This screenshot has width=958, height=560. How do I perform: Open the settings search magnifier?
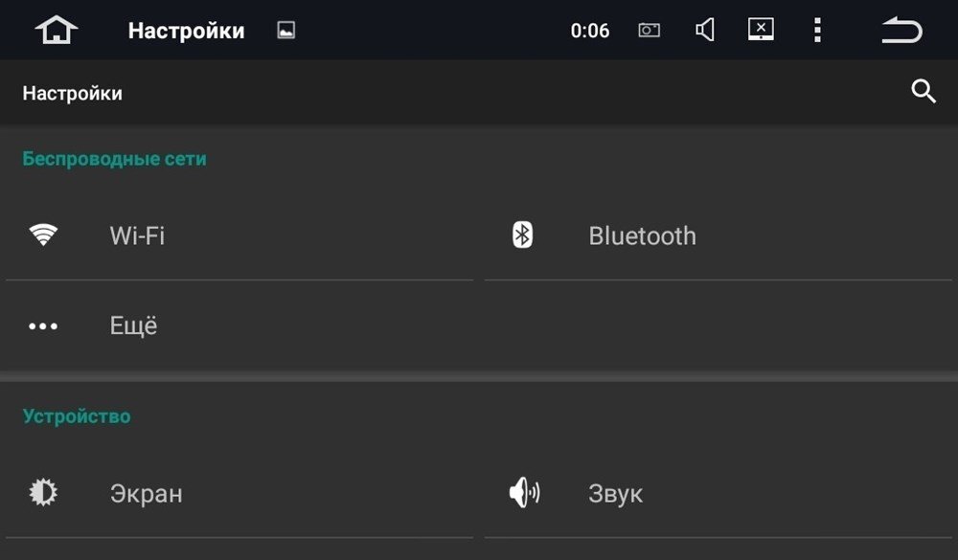(923, 92)
